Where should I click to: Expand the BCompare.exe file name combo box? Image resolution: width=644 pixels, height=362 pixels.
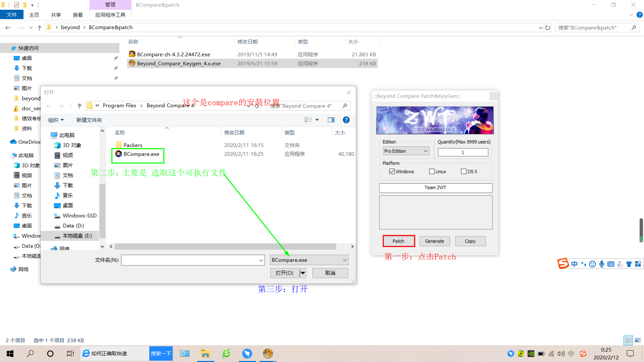(x=345, y=260)
